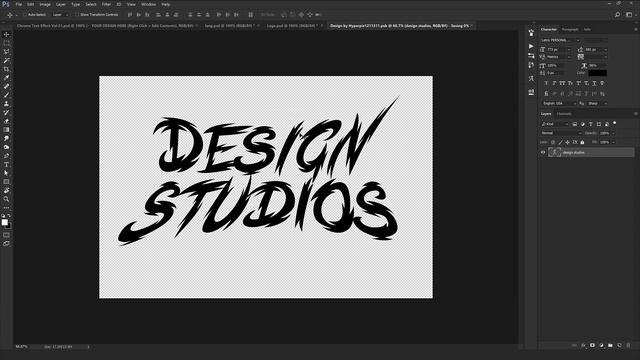This screenshot has width=640, height=360.
Task: Select the Pen tool
Action: tap(6, 156)
